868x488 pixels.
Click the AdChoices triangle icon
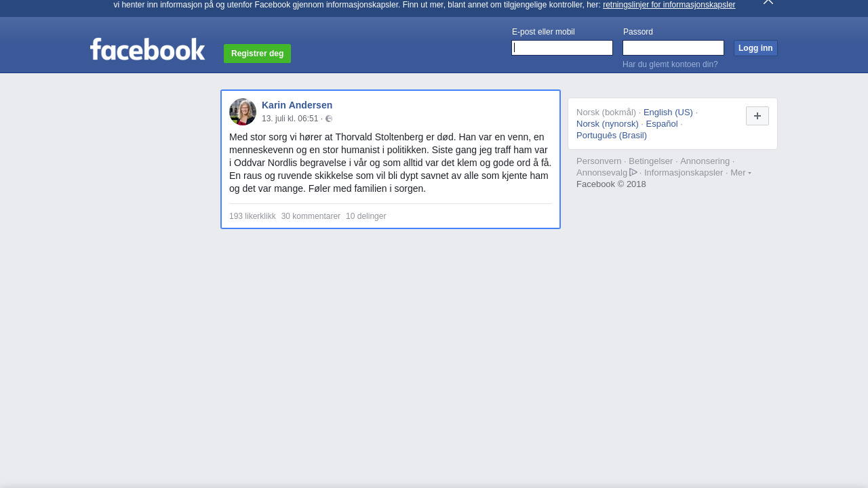[x=633, y=172]
